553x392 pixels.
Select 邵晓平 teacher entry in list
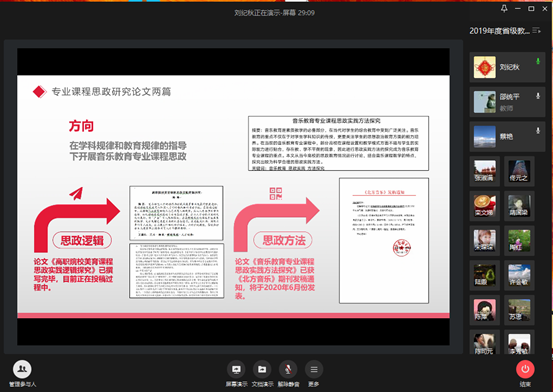coord(507,102)
